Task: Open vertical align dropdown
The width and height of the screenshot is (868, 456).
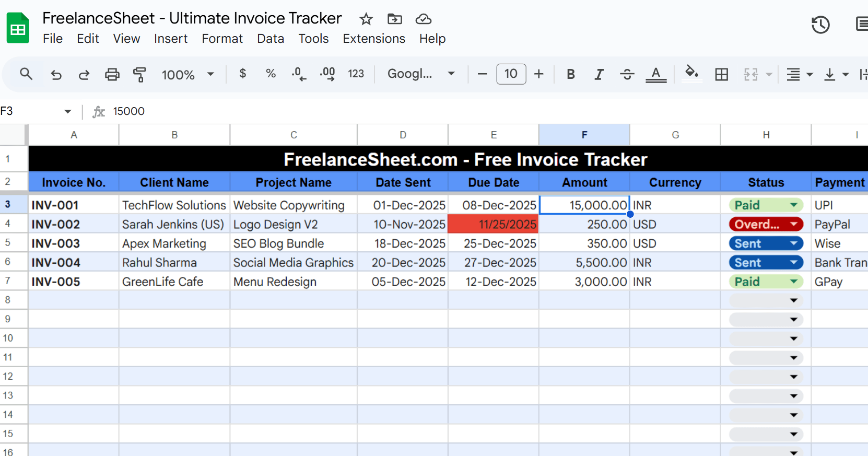Action: coord(836,75)
